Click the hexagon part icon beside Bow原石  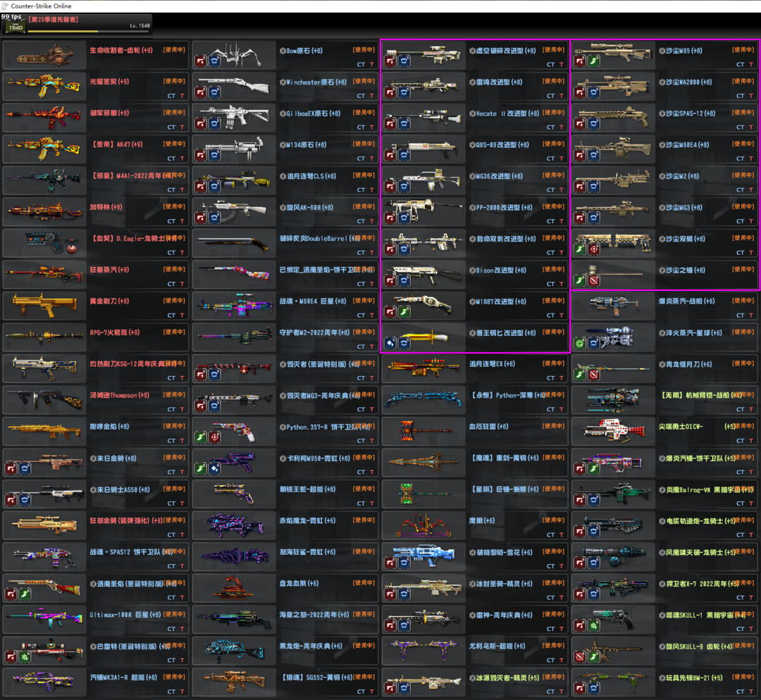(283, 51)
